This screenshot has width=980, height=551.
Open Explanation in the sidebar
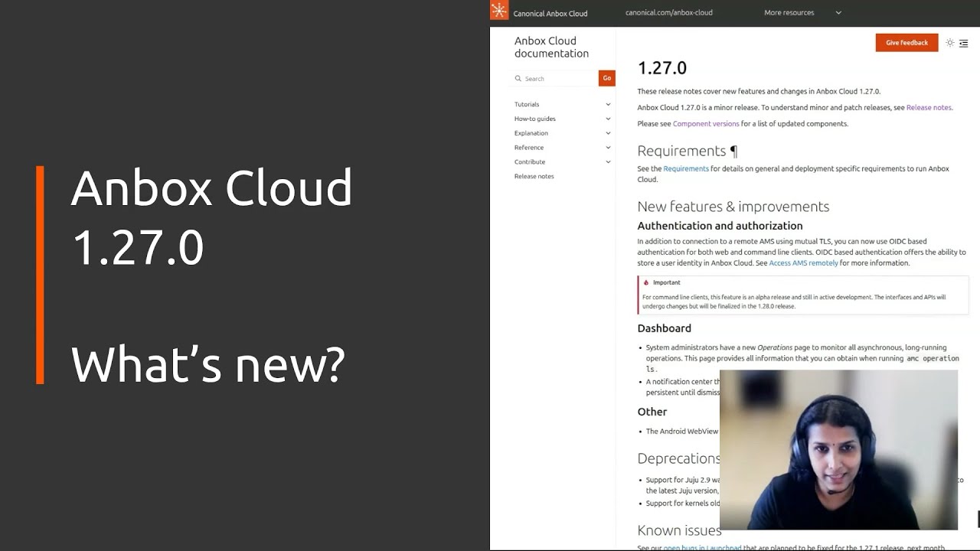[531, 133]
